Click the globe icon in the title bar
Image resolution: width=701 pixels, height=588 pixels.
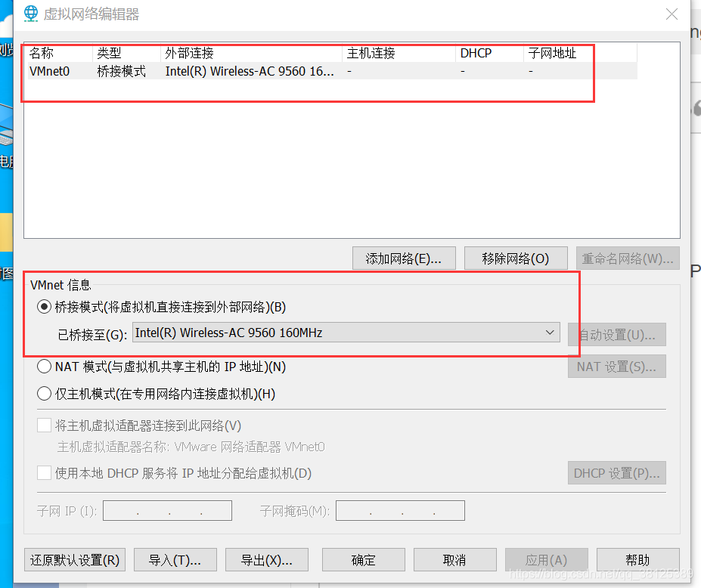pos(29,13)
